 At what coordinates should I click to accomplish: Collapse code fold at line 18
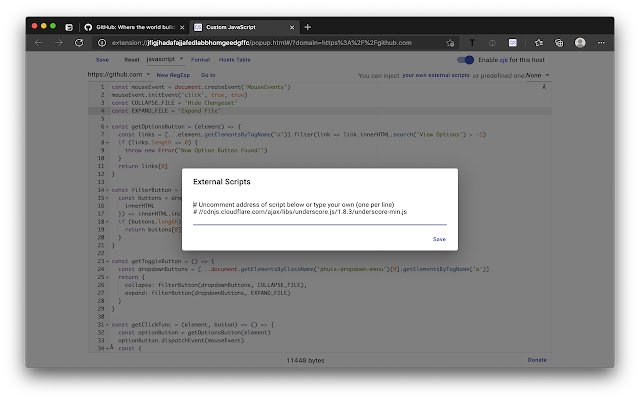click(107, 222)
